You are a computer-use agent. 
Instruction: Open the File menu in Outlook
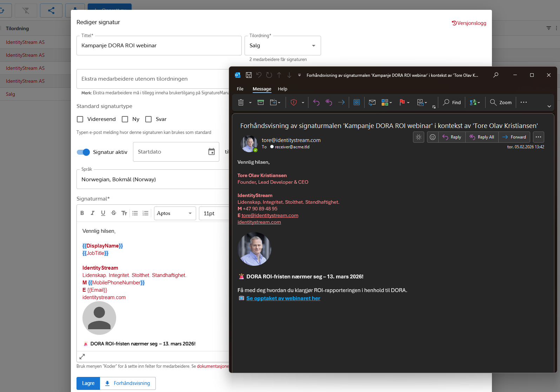click(240, 89)
